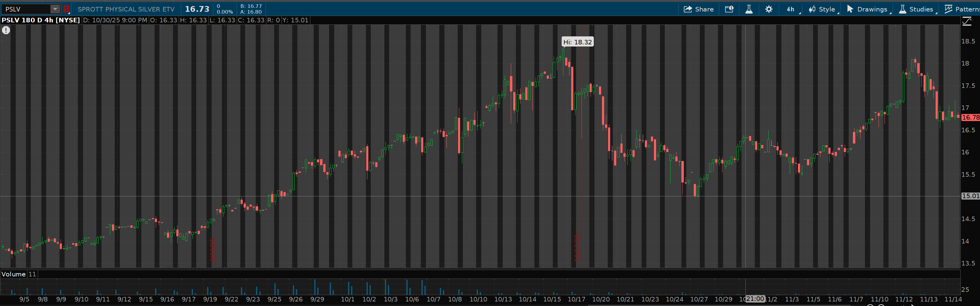Click the 9/19 date on time axis

pos(210,299)
